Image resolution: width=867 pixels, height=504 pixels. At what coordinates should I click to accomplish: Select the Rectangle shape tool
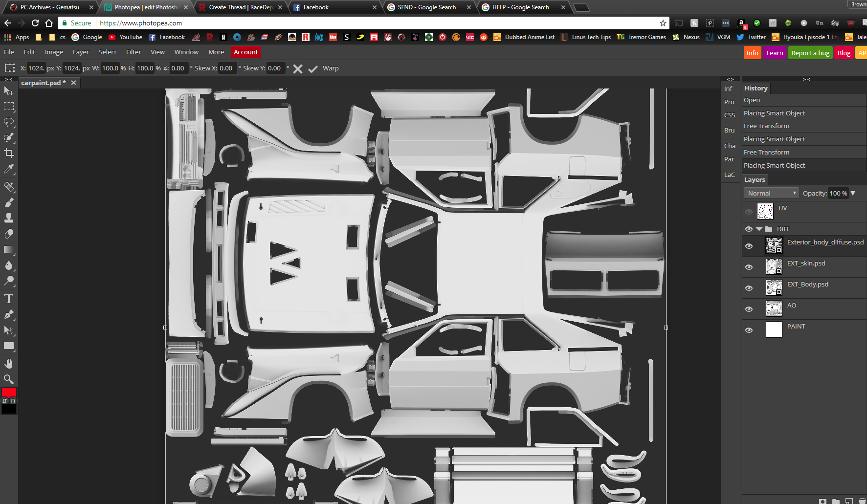pyautogui.click(x=9, y=346)
